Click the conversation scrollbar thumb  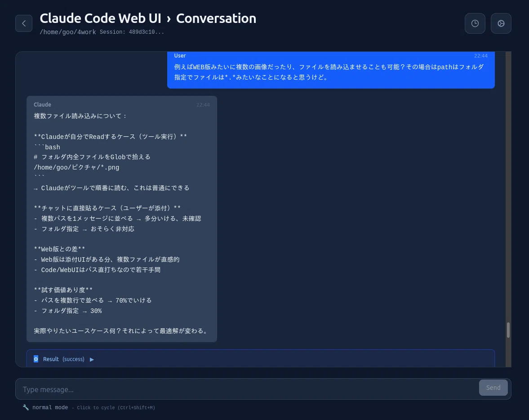coord(508,330)
